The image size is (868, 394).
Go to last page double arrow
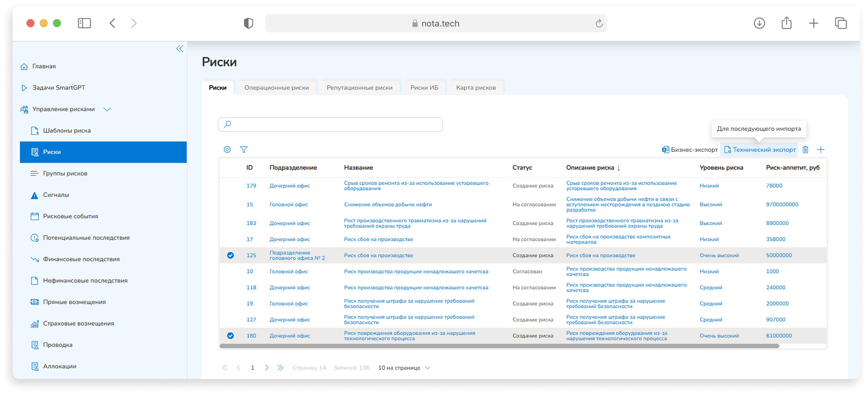280,368
